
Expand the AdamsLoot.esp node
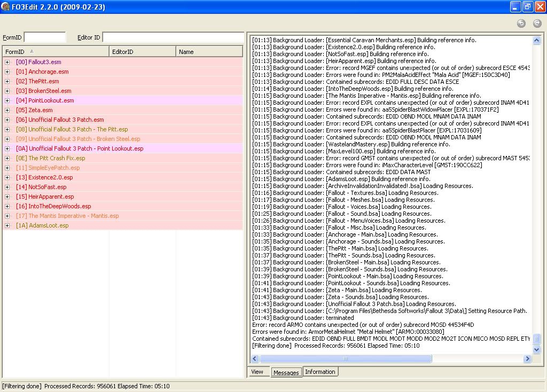pyautogui.click(x=7, y=225)
